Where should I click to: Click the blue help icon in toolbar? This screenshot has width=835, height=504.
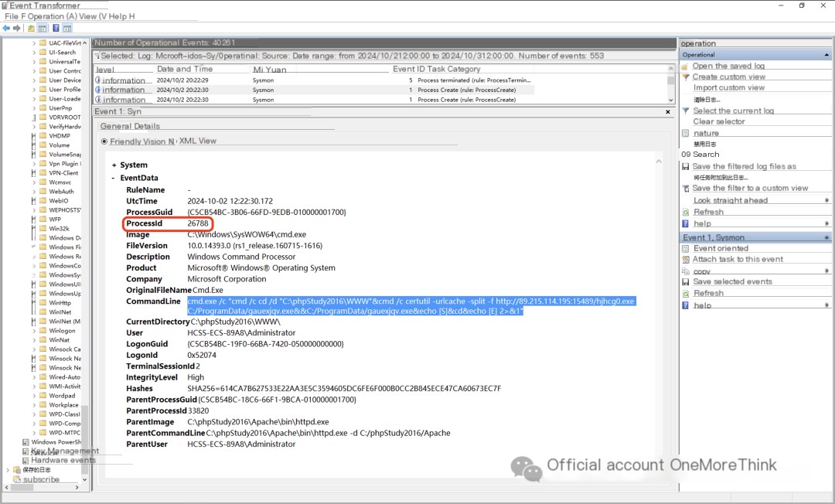(55, 29)
